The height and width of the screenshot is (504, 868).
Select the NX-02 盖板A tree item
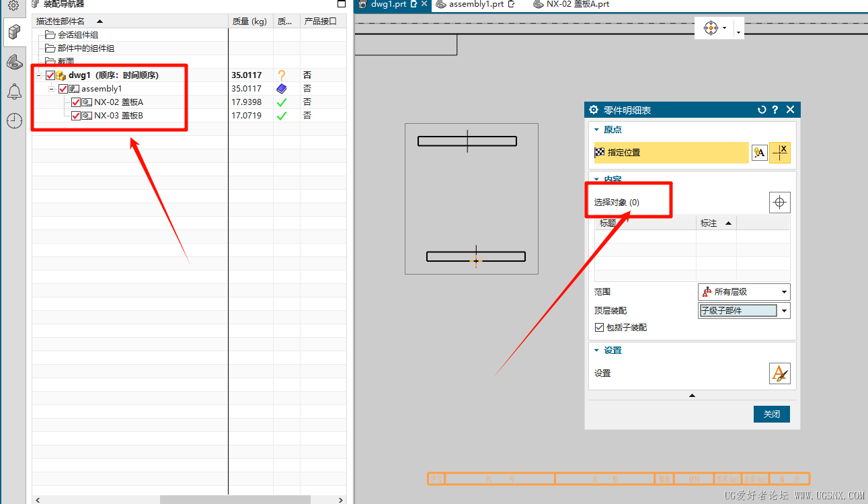click(118, 102)
